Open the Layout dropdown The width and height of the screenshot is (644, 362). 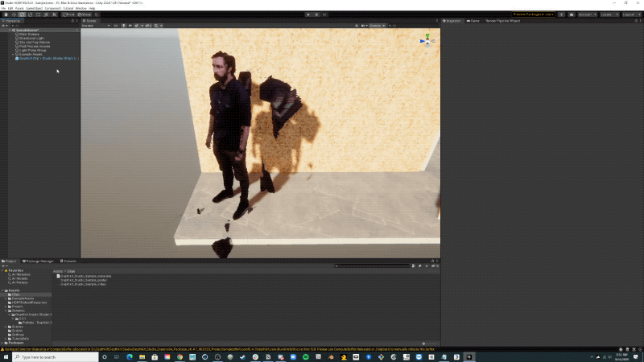(x=631, y=14)
